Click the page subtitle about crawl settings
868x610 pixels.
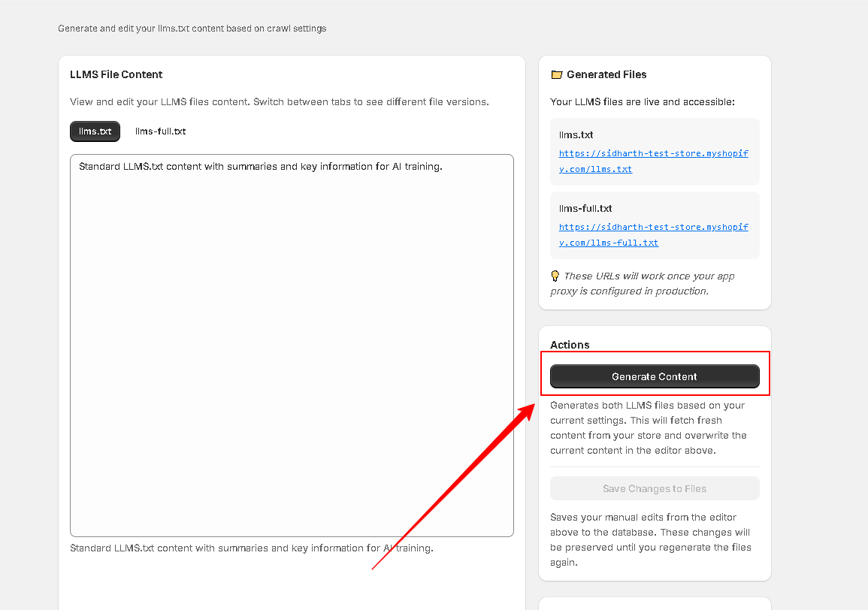[x=192, y=29]
